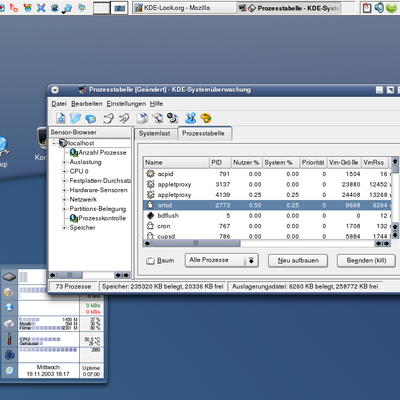400x400 pixels.
Task: Click the localhost computer icon
Action: [x=63, y=143]
